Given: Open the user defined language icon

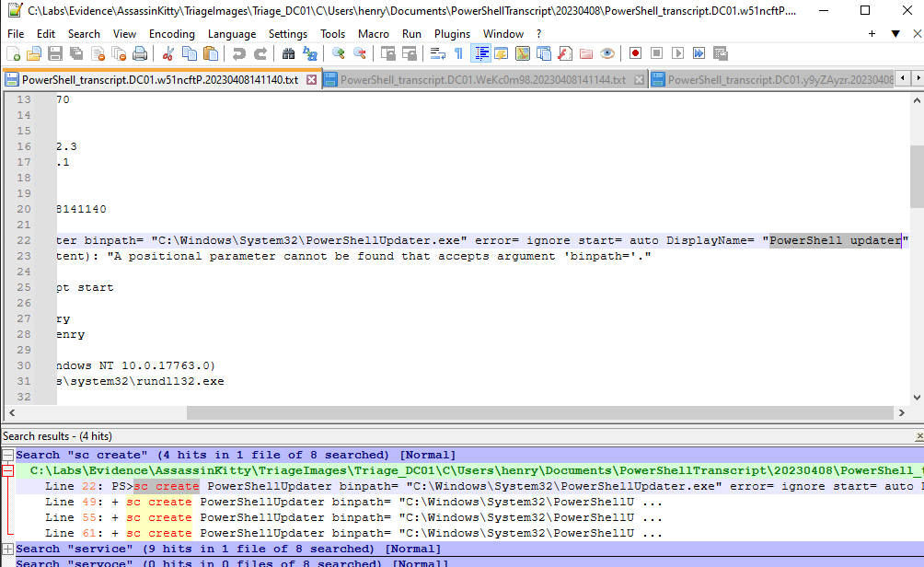Looking at the screenshot, I should [502, 54].
